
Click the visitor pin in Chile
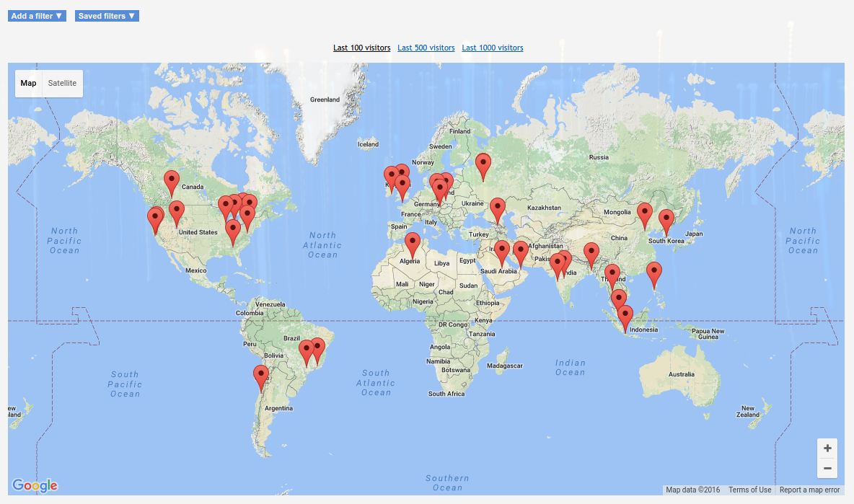click(260, 376)
